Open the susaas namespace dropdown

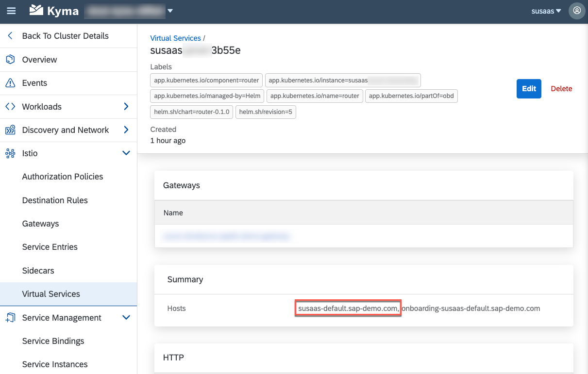[x=546, y=11]
